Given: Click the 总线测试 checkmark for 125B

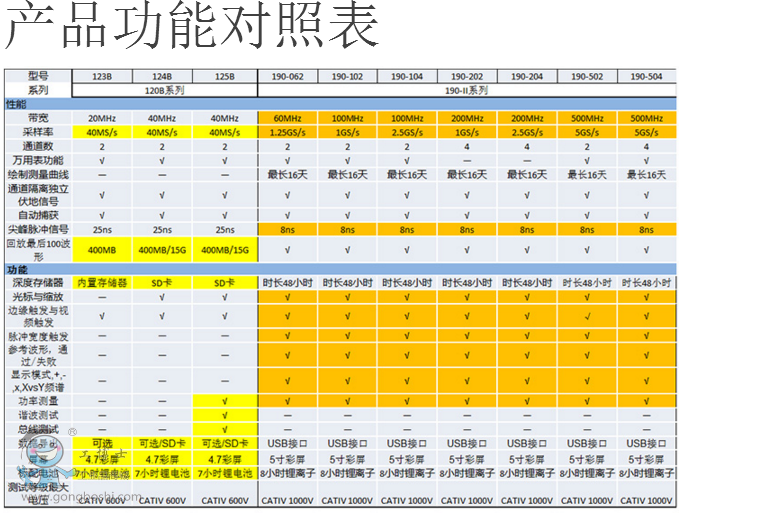Looking at the screenshot, I should click(225, 428).
